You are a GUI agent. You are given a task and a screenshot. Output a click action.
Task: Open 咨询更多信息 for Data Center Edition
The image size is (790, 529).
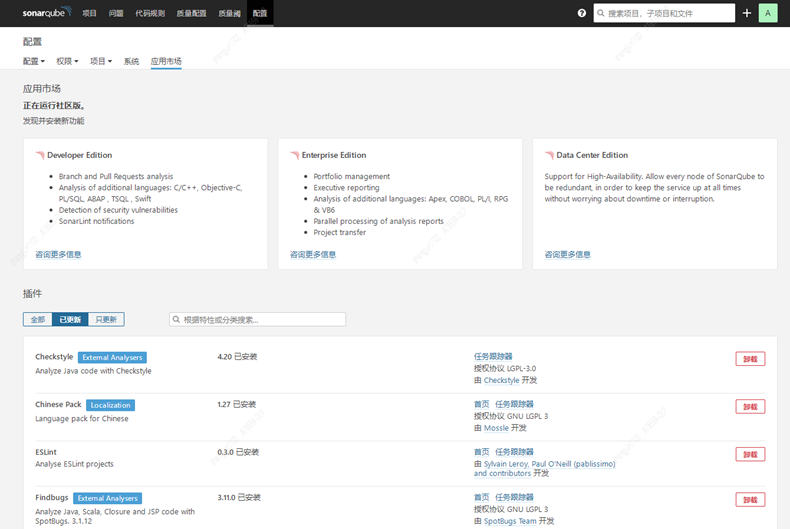[x=567, y=254]
